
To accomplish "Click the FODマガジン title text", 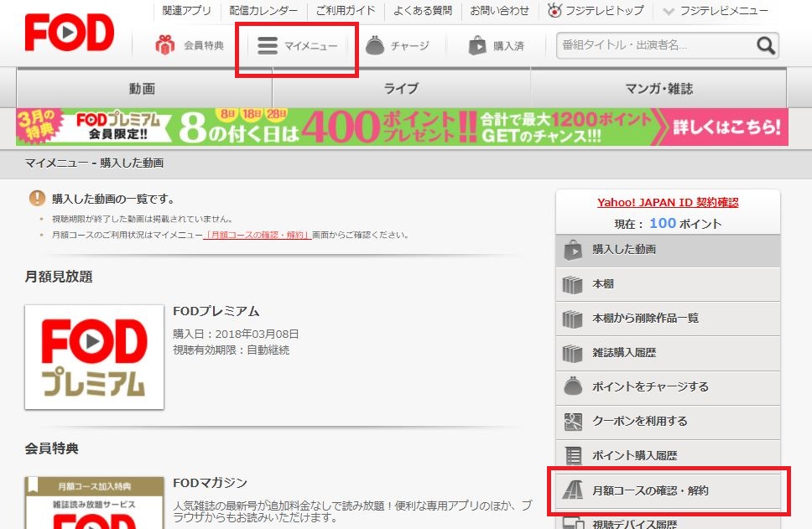I will click(x=211, y=483).
